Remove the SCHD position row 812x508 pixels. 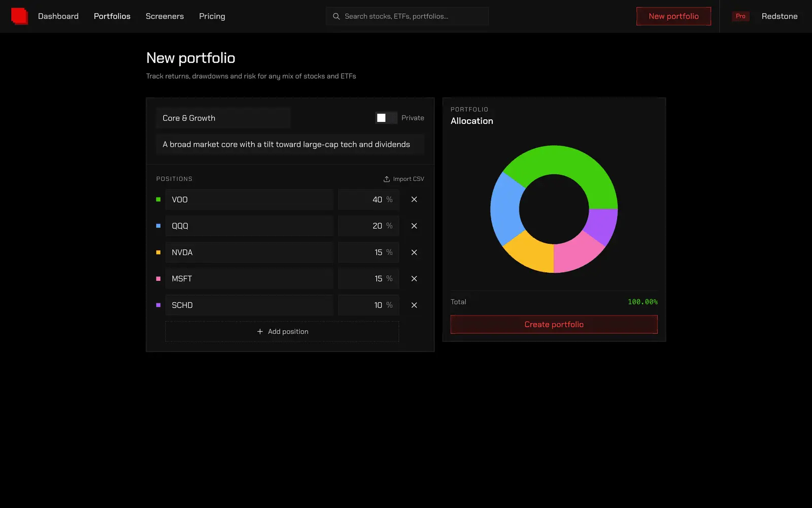point(414,305)
